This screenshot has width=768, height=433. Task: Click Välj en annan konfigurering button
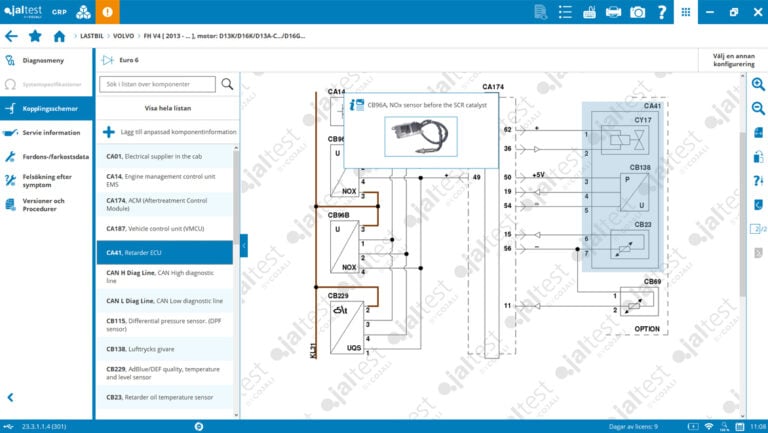coord(733,60)
